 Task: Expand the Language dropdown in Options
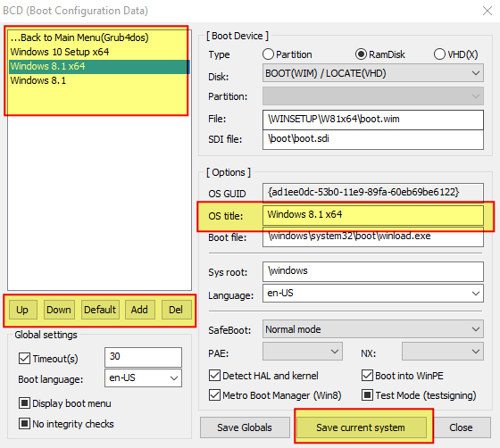coord(373,293)
